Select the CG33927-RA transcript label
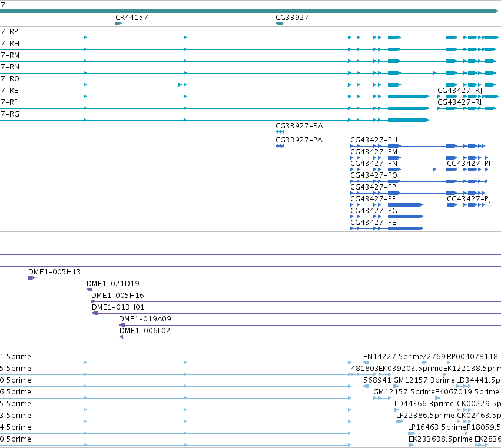 (x=300, y=126)
